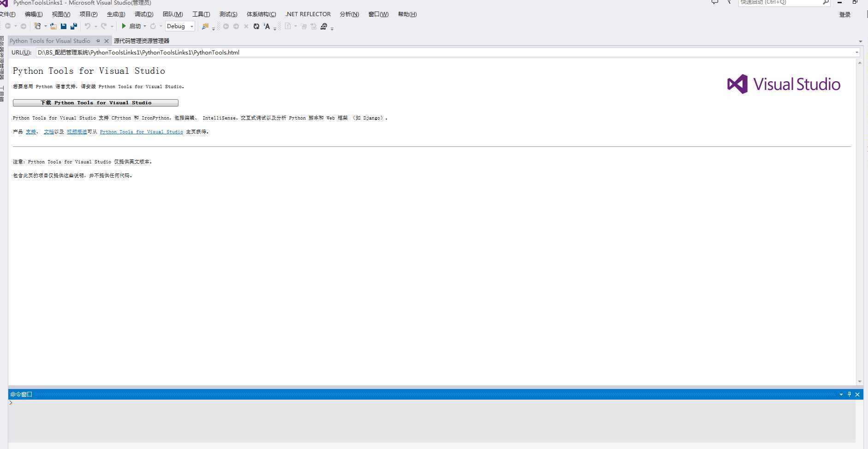Open the Python Tools for Visual Studio homepage link

pos(141,132)
